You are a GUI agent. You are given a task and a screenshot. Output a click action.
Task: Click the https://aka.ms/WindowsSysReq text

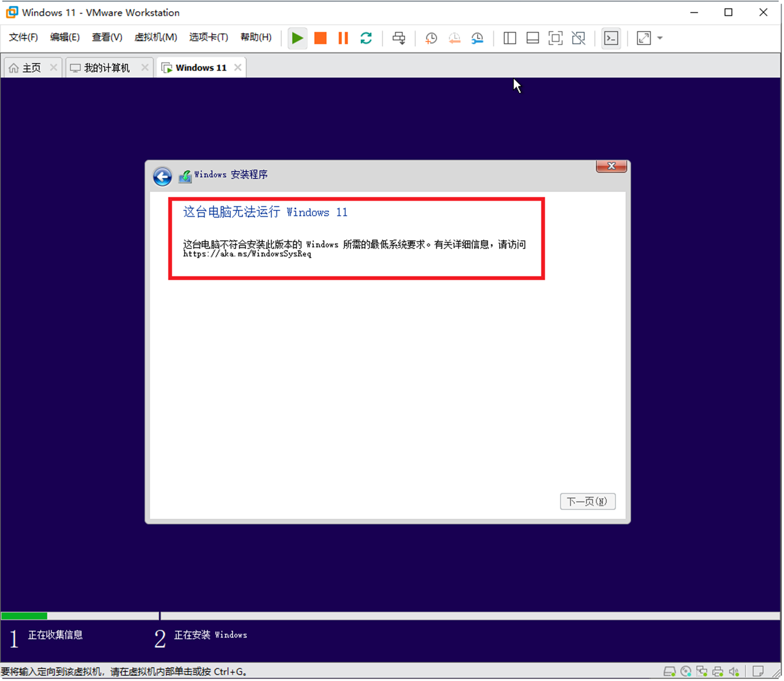247,254
